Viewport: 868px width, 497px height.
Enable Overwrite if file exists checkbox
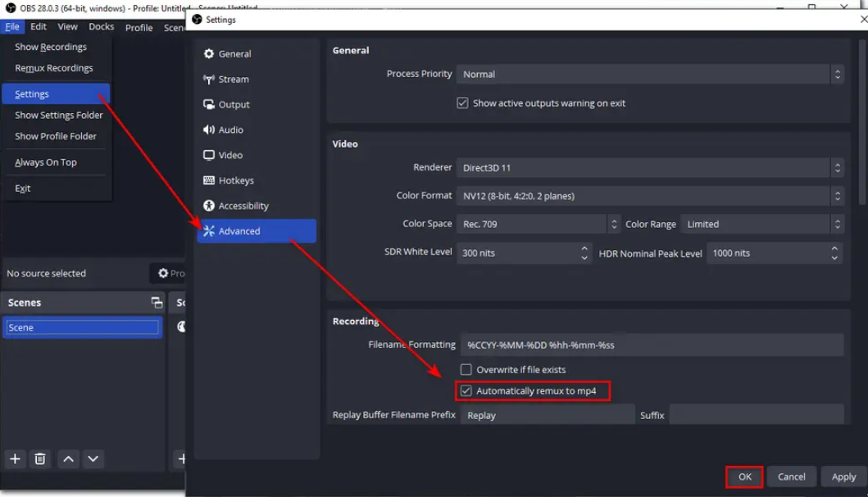click(x=466, y=370)
